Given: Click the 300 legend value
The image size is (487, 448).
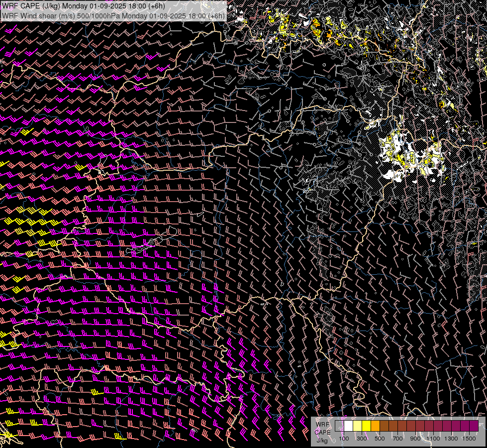Looking at the screenshot, I should (362, 439).
